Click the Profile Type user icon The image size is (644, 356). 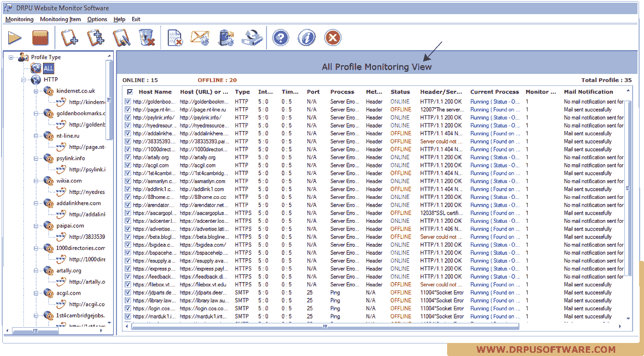[23, 57]
